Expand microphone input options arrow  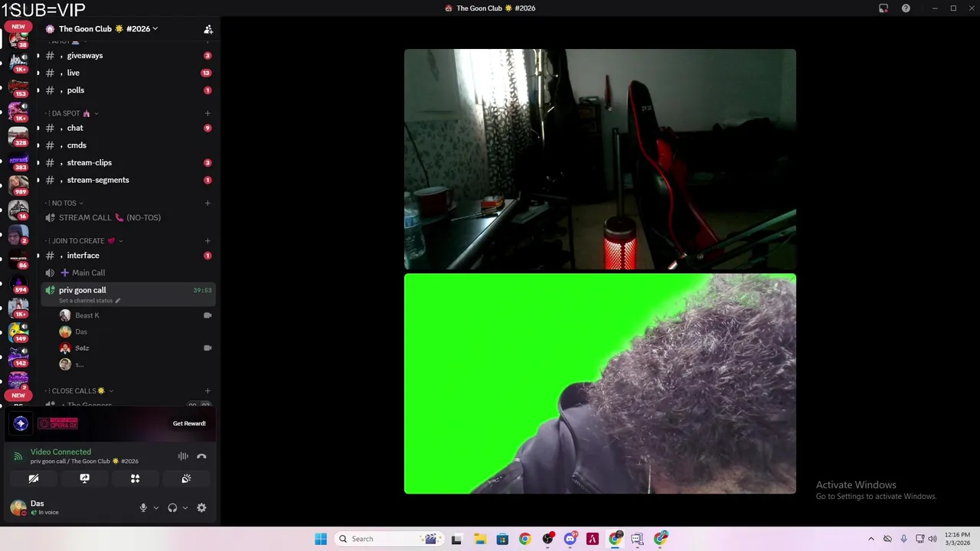point(156,507)
